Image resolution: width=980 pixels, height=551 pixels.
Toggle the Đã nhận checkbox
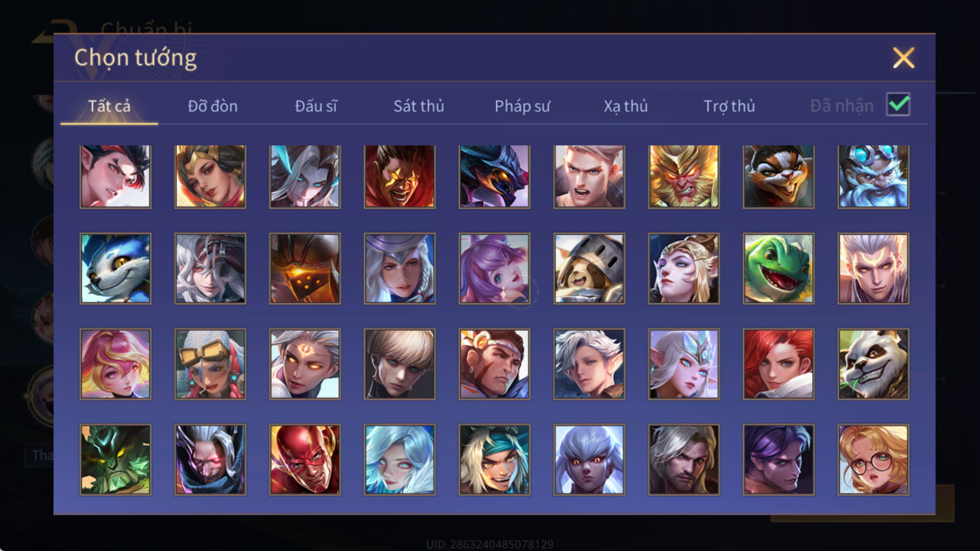(899, 105)
